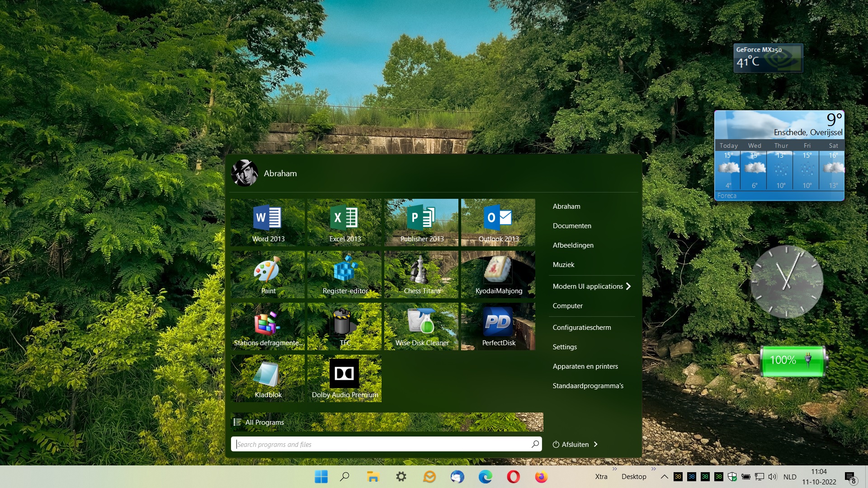Launch Excel 2013 from start menu
868x488 pixels.
coord(345,222)
